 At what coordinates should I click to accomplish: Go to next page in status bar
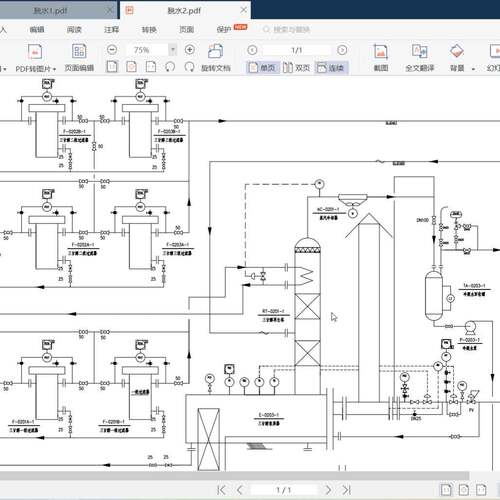[328, 490]
